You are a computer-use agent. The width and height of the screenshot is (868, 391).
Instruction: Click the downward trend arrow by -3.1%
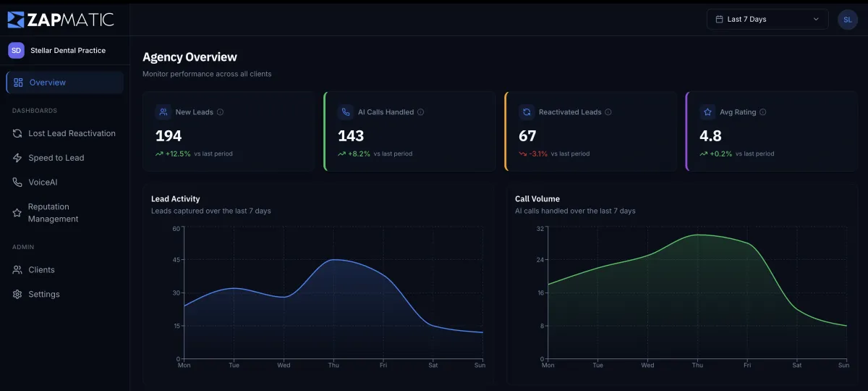[523, 154]
